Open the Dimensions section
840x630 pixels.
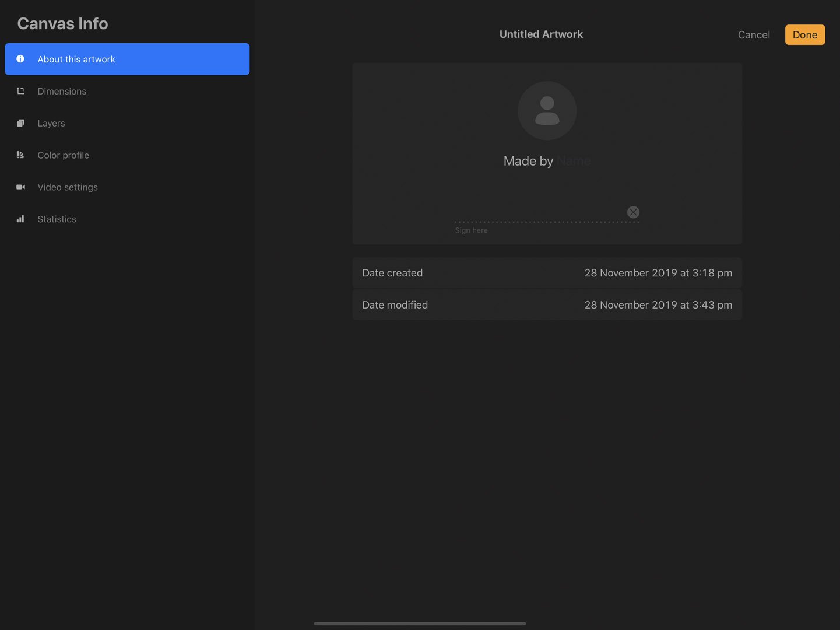62,91
